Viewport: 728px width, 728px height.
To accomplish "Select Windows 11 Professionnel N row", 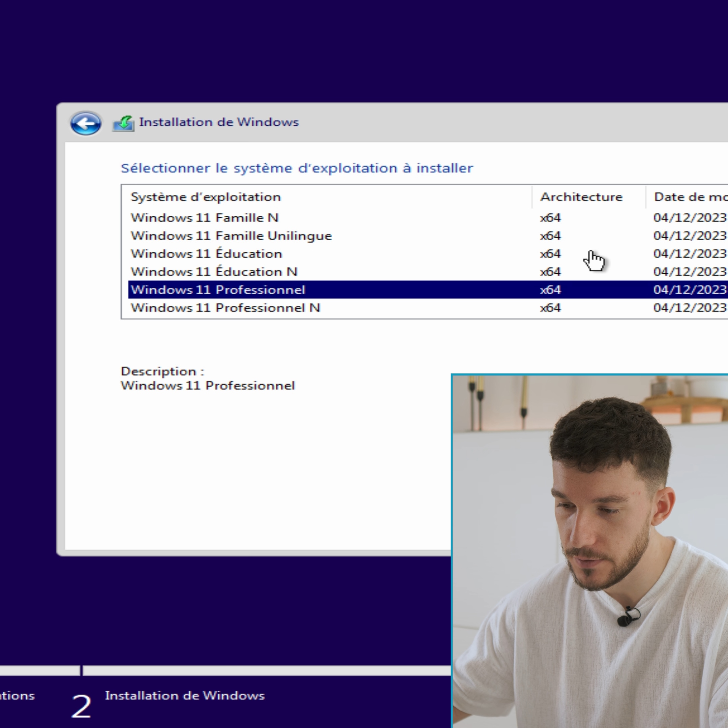I will coord(428,308).
